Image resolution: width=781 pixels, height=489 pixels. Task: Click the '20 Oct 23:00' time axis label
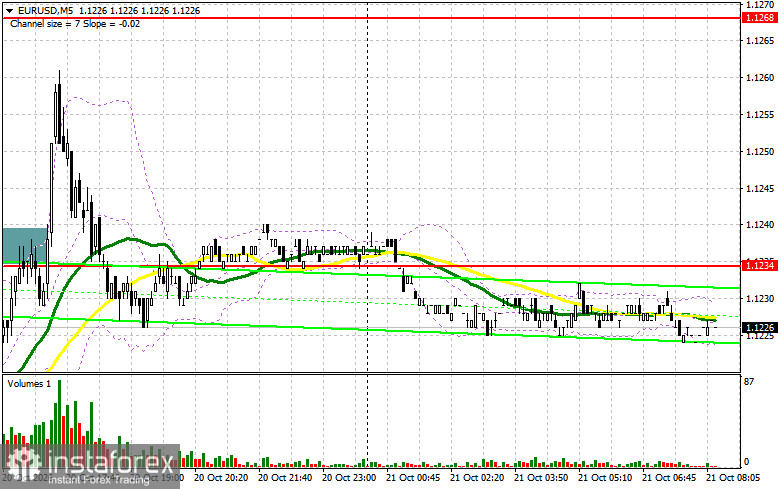coord(349,478)
